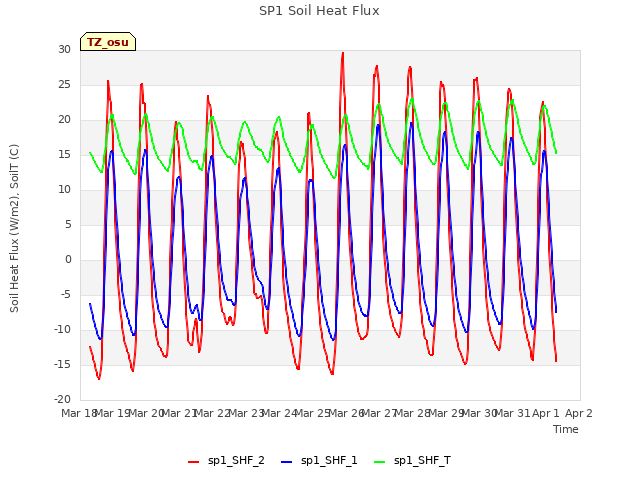Click the Apr 1 x-axis tick label
Image resolution: width=640 pixels, height=480 pixels.
(x=545, y=413)
